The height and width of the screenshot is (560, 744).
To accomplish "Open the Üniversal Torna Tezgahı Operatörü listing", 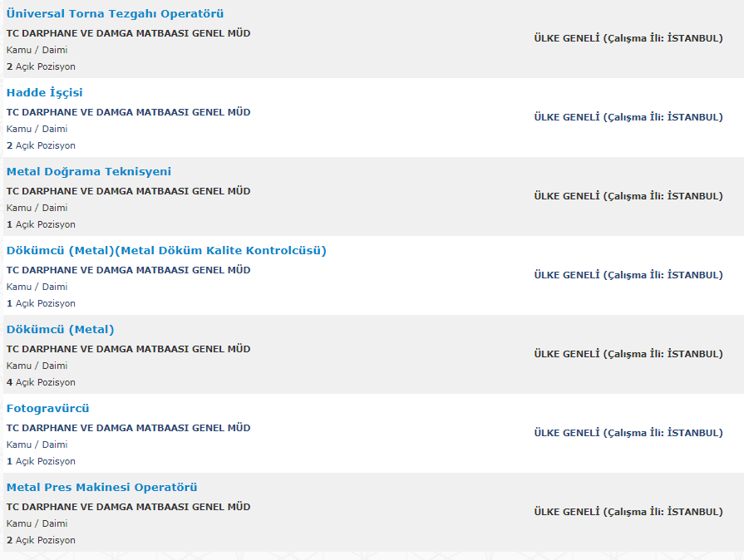I will coord(115,14).
